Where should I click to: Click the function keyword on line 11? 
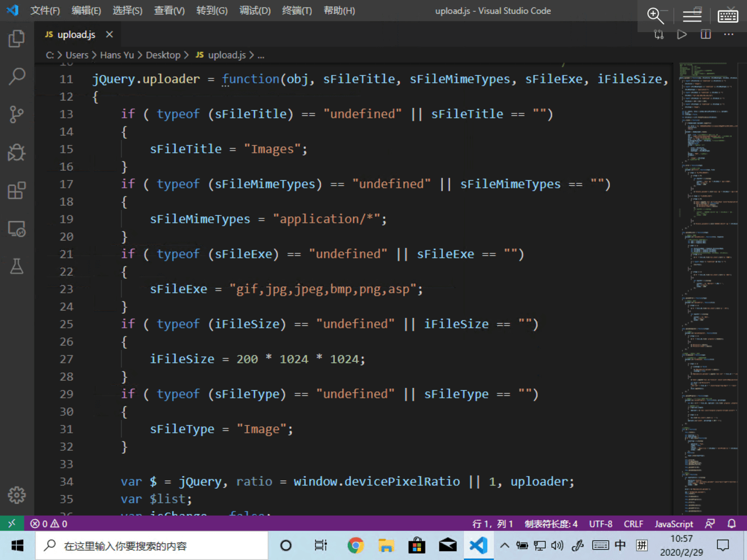(251, 79)
